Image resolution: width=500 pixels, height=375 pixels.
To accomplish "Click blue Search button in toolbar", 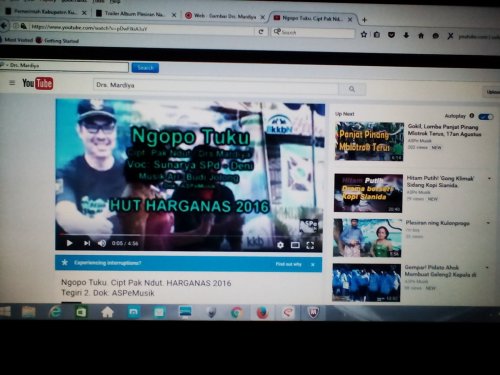I will coord(145,68).
